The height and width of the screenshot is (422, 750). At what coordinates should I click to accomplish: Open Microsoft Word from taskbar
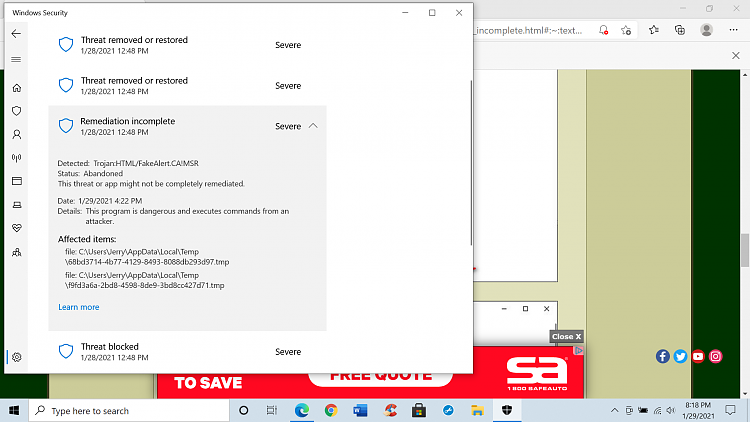360,411
